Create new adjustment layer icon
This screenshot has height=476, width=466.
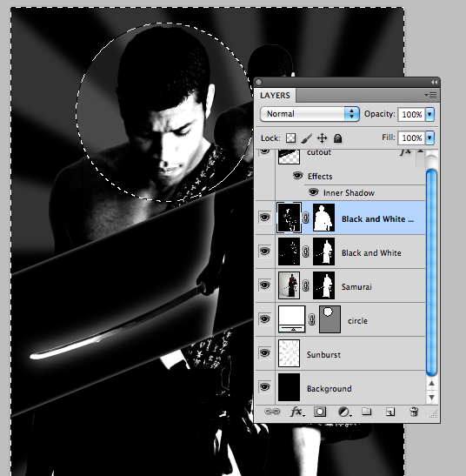[344, 412]
